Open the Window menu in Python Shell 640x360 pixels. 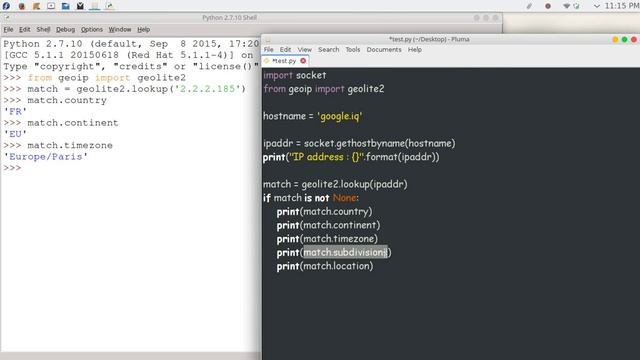120,29
